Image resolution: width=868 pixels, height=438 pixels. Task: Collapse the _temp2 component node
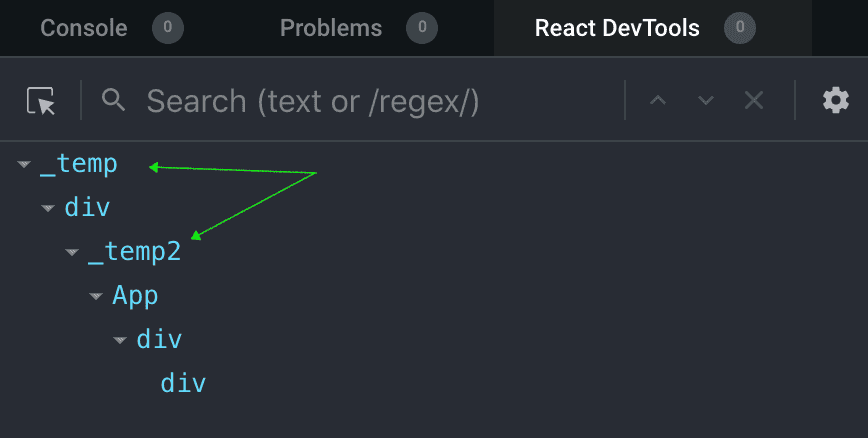tap(72, 253)
